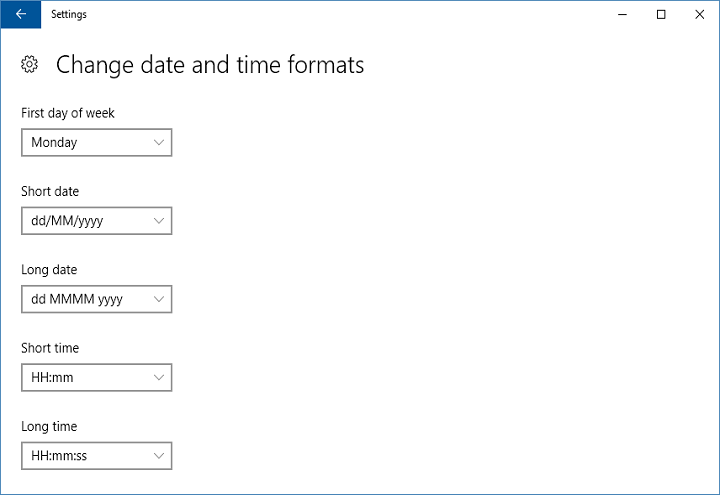Open the Short date format dropdown
The width and height of the screenshot is (720, 495).
pos(96,221)
